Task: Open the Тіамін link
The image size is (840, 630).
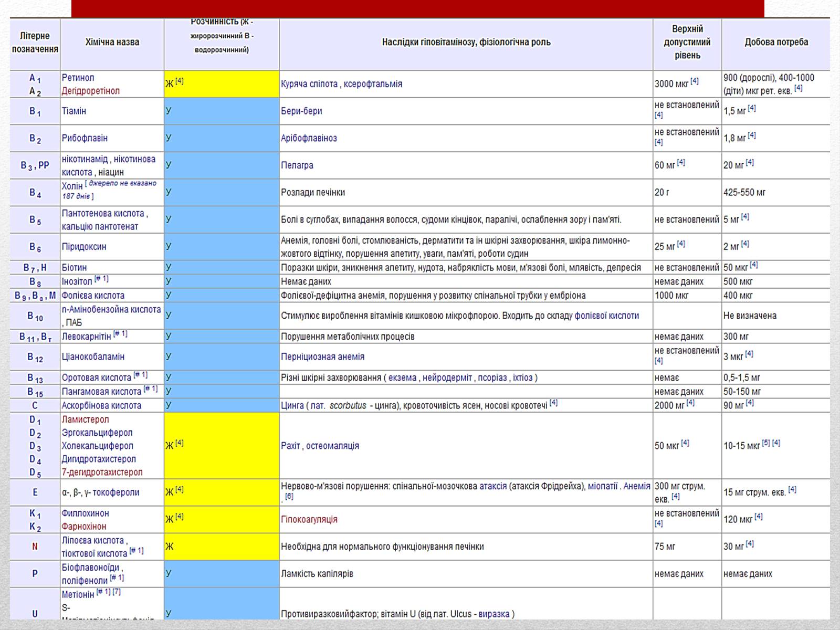Action: pyautogui.click(x=74, y=111)
